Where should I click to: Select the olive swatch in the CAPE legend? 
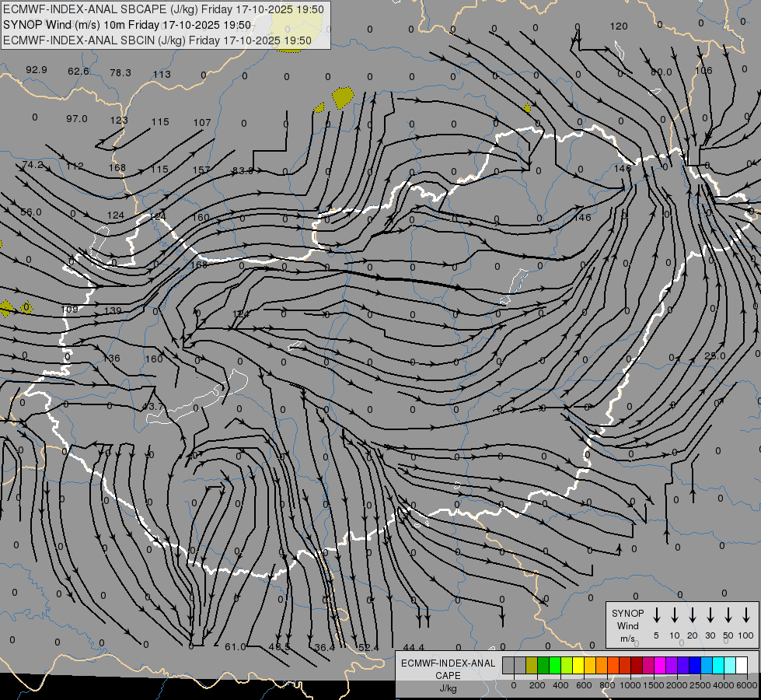[x=532, y=666]
